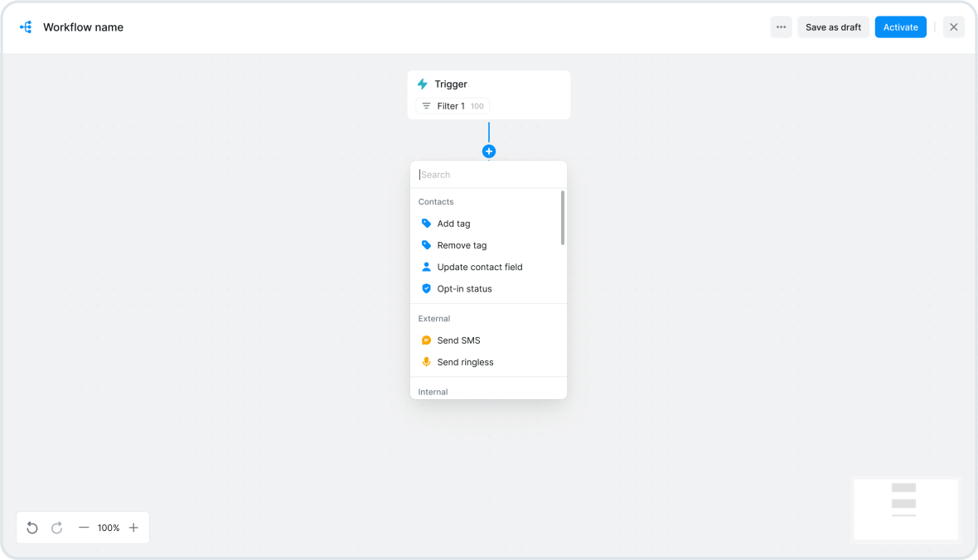This screenshot has height=560, width=978.
Task: Click the Send ringless voicemail icon
Action: pos(426,361)
